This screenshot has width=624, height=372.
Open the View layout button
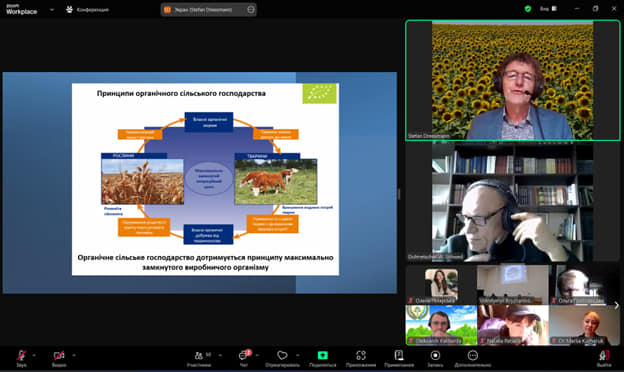click(x=549, y=8)
